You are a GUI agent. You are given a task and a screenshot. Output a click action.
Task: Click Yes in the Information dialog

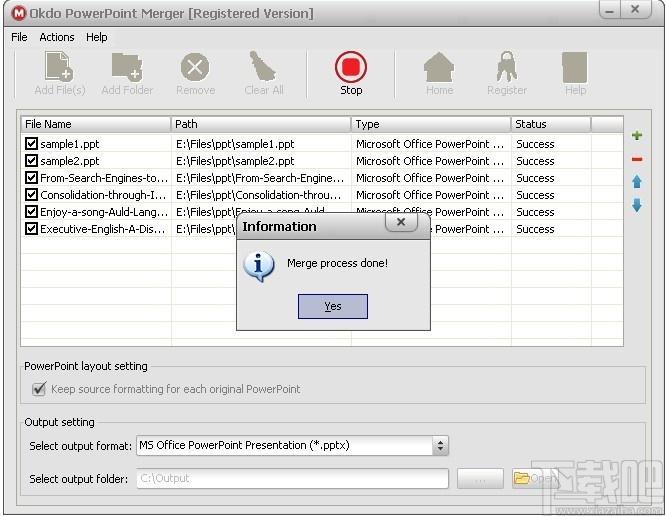(x=333, y=306)
